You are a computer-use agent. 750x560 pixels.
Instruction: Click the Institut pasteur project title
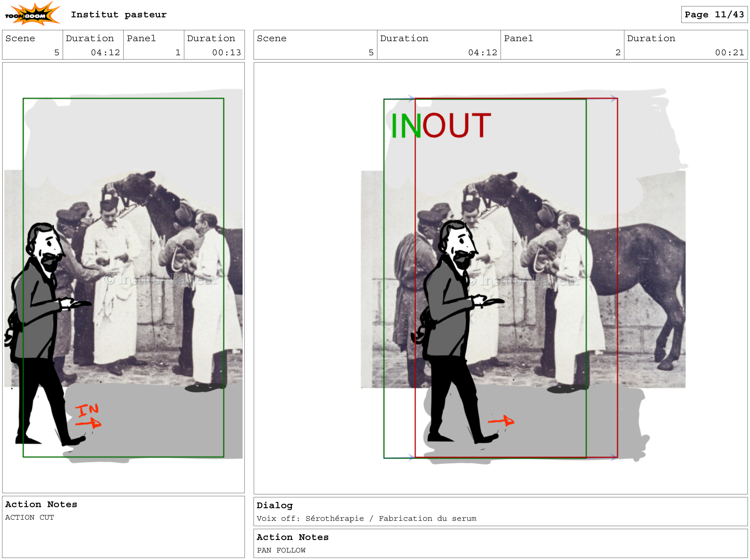pos(119,15)
